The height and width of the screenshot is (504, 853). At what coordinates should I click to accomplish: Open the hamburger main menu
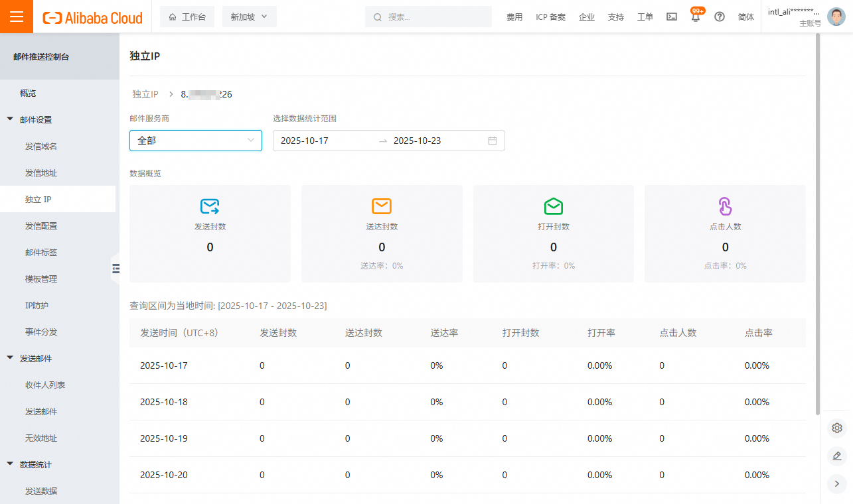(x=17, y=17)
